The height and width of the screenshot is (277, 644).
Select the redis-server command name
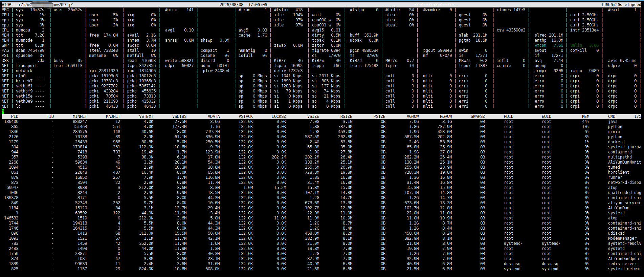pyautogui.click(x=622, y=264)
